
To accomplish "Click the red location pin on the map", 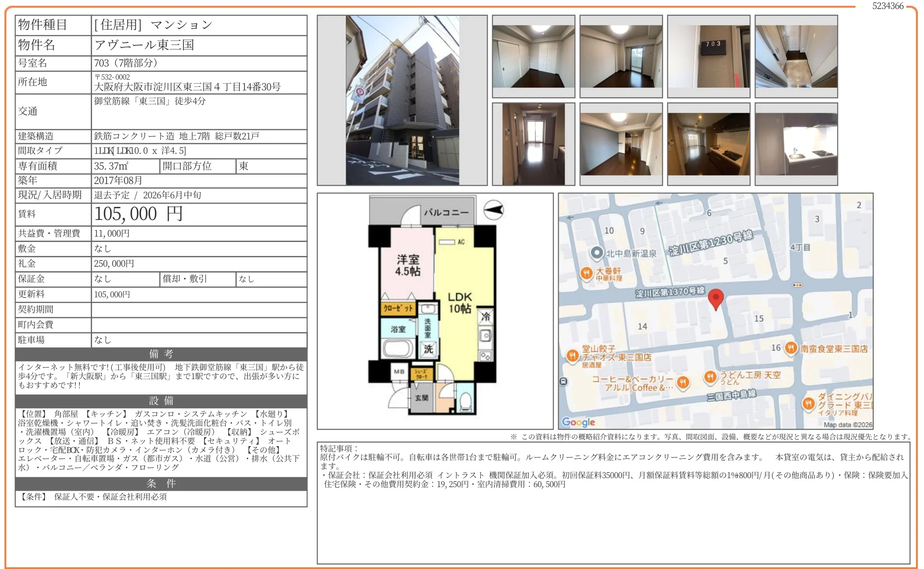I will coord(715,298).
